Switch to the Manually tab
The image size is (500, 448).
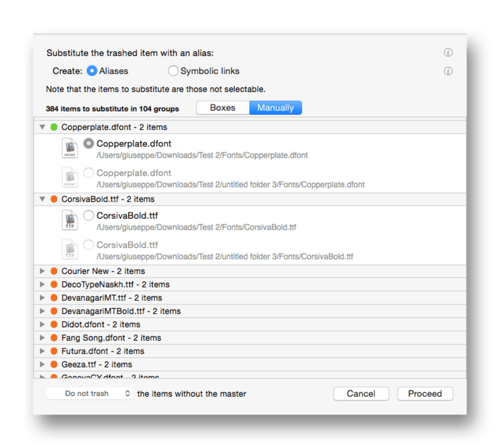pyautogui.click(x=275, y=108)
